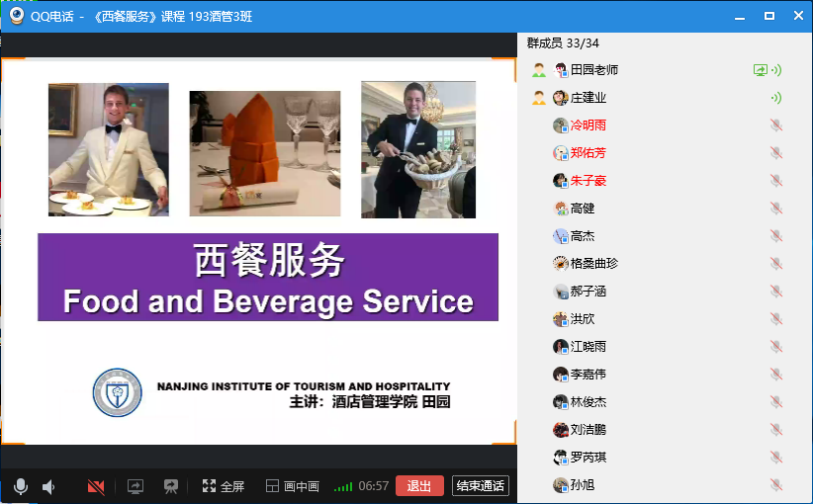Click the muted mic icon for 朱子豪
Image resolution: width=813 pixels, height=504 pixels.
[776, 181]
